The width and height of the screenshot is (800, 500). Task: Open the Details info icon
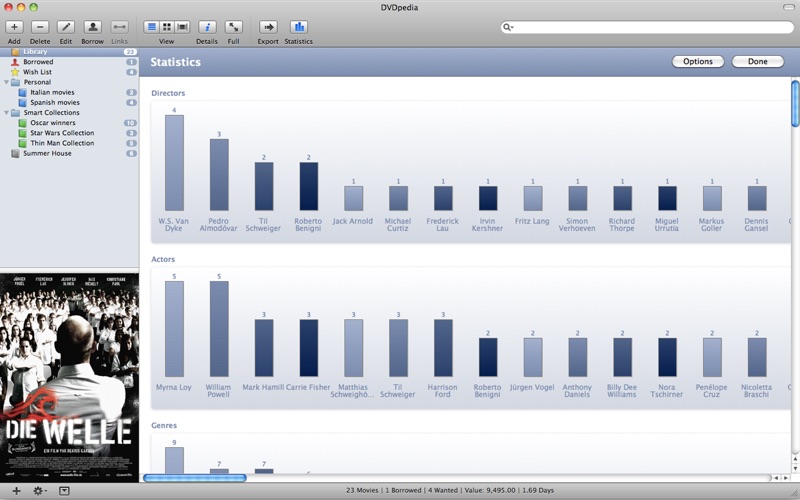point(207,27)
